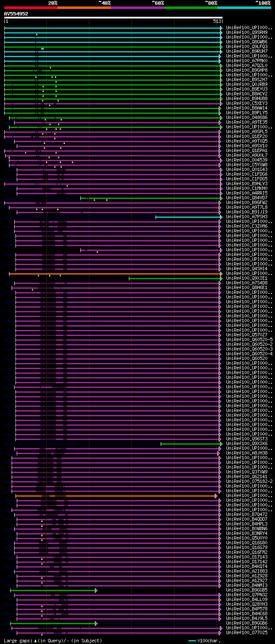Click the UniRef100_A8JH38 hit label
Image resolution: width=275 pixels, height=644 pixels.
point(247,453)
